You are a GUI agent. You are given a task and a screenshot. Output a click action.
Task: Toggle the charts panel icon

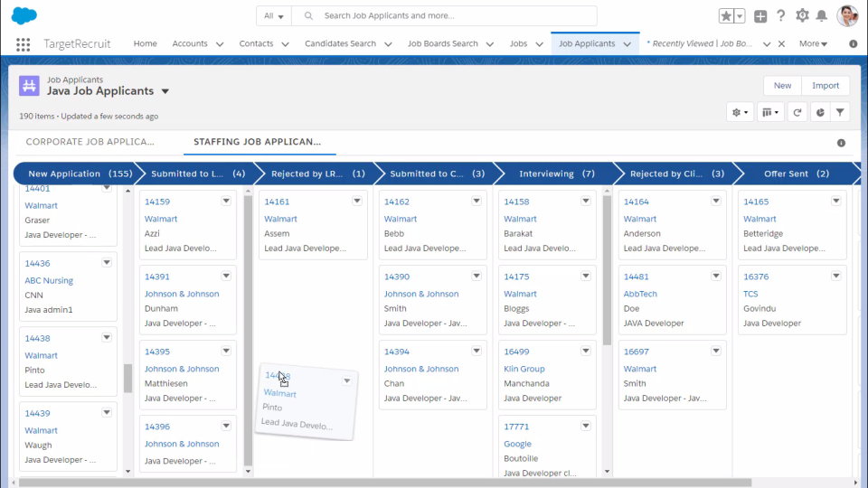819,112
